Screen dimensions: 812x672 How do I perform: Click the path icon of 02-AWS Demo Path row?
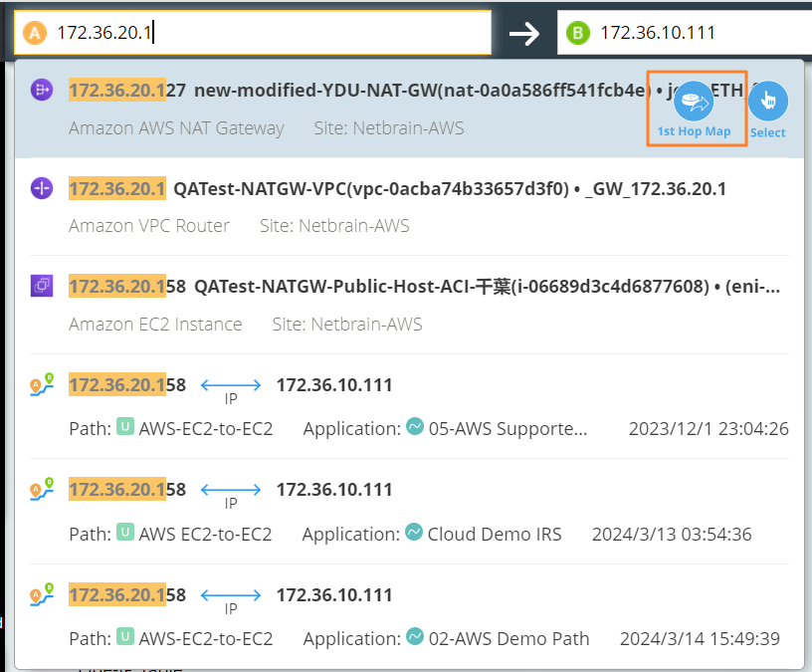(42, 594)
